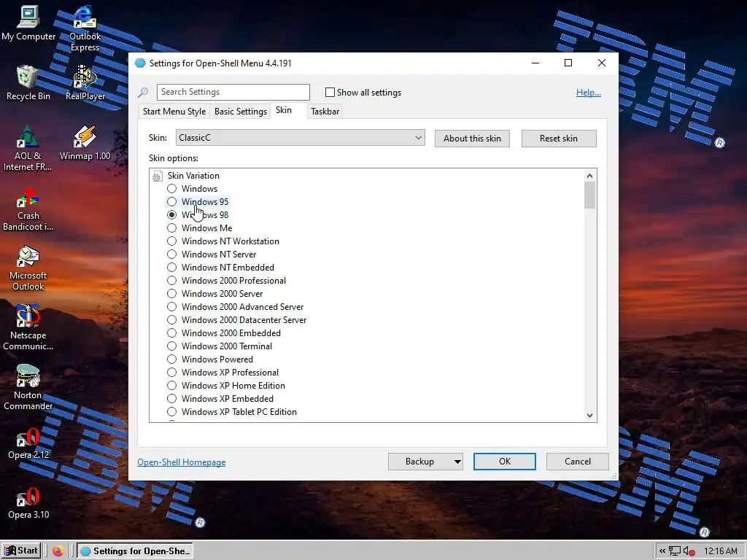The height and width of the screenshot is (560, 747).
Task: Launch Winmap 1.00 desktop shortcut
Action: 85,143
